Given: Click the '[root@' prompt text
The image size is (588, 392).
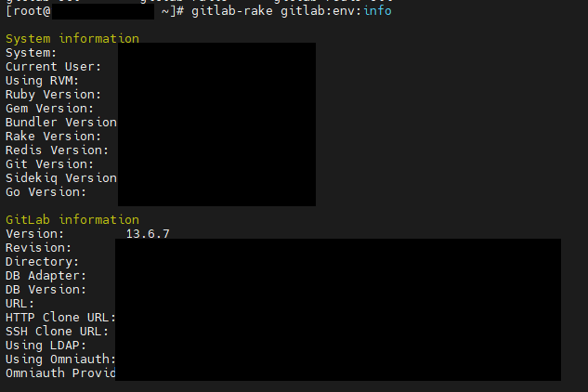Looking at the screenshot, I should [28, 11].
